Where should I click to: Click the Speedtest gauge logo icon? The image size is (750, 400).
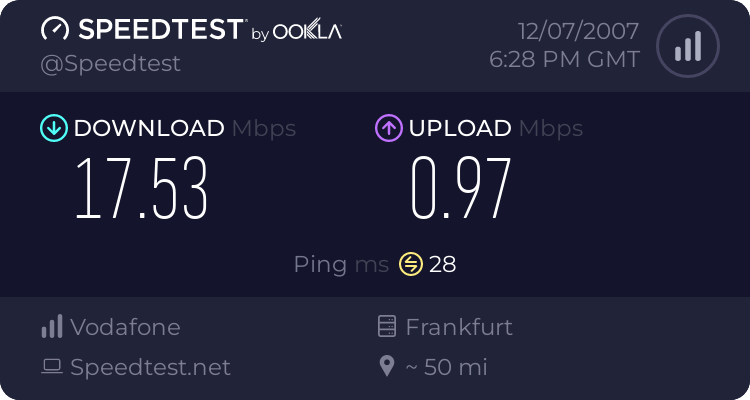point(54,30)
